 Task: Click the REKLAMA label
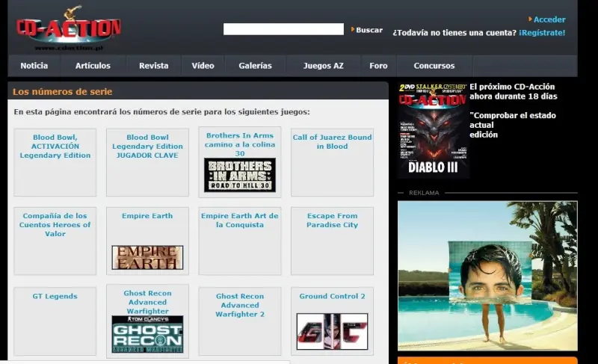[424, 193]
